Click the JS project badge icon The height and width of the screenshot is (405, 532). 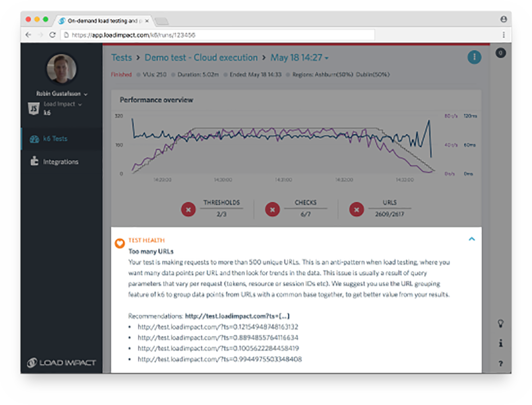[x=34, y=108]
